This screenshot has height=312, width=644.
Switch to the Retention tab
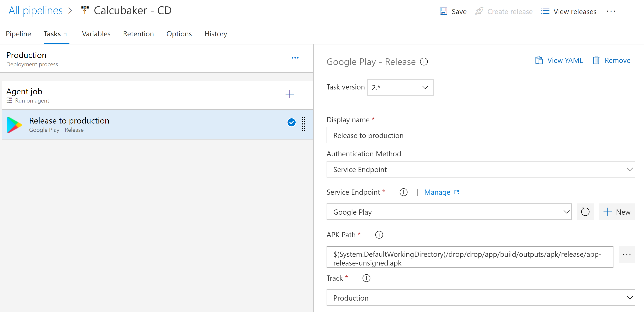pyautogui.click(x=138, y=34)
